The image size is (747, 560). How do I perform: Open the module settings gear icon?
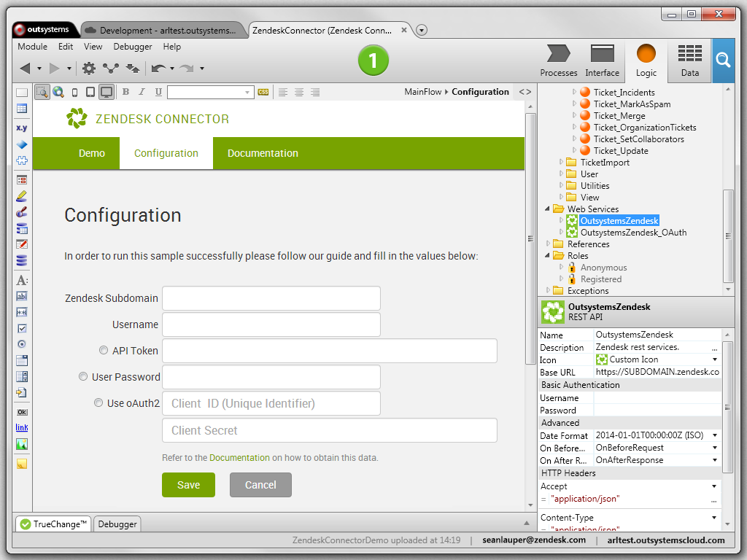[89, 69]
